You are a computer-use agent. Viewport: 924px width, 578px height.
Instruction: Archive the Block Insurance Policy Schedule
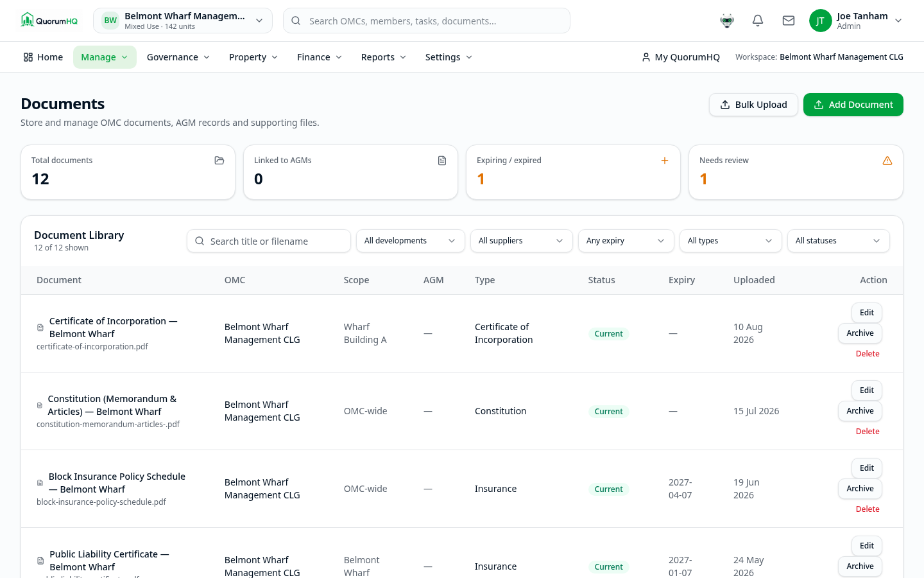click(x=860, y=489)
